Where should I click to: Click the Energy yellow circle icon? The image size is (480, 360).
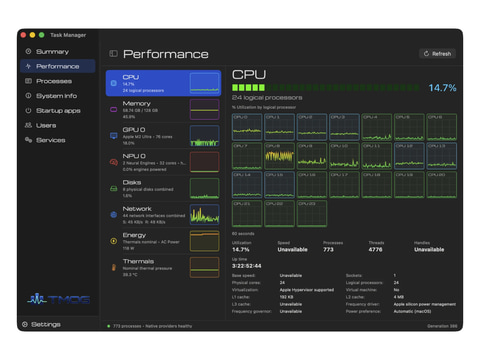(x=114, y=241)
